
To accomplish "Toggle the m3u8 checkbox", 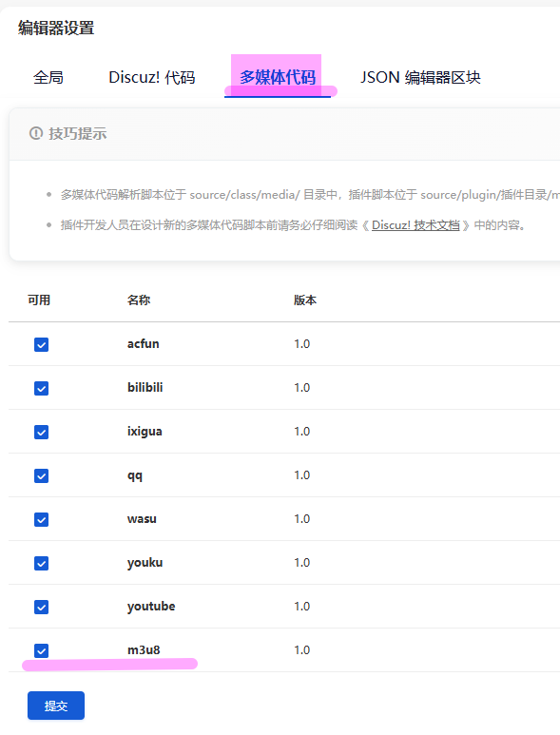I will pos(41,650).
